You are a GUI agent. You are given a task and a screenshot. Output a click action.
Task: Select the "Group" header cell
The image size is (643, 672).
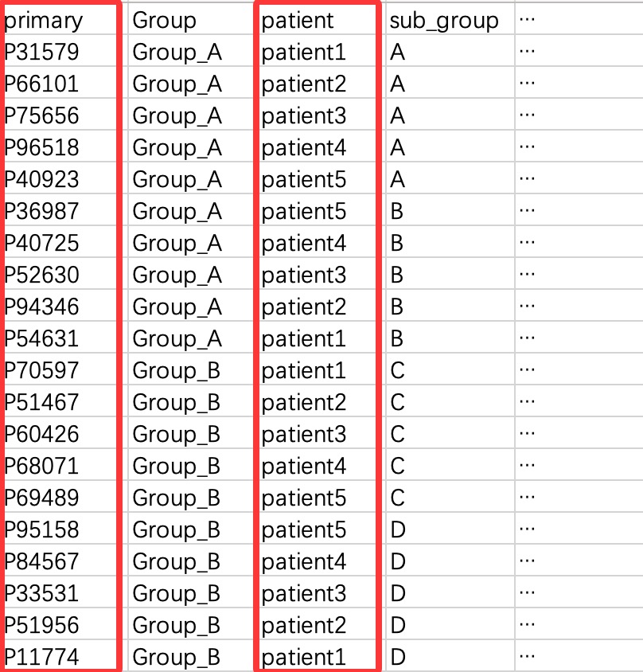tap(165, 21)
